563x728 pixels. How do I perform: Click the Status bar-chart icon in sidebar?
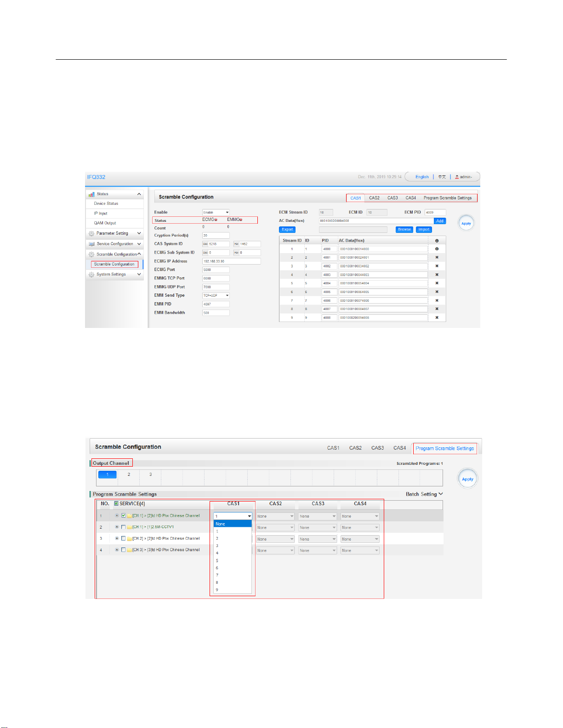[91, 194]
